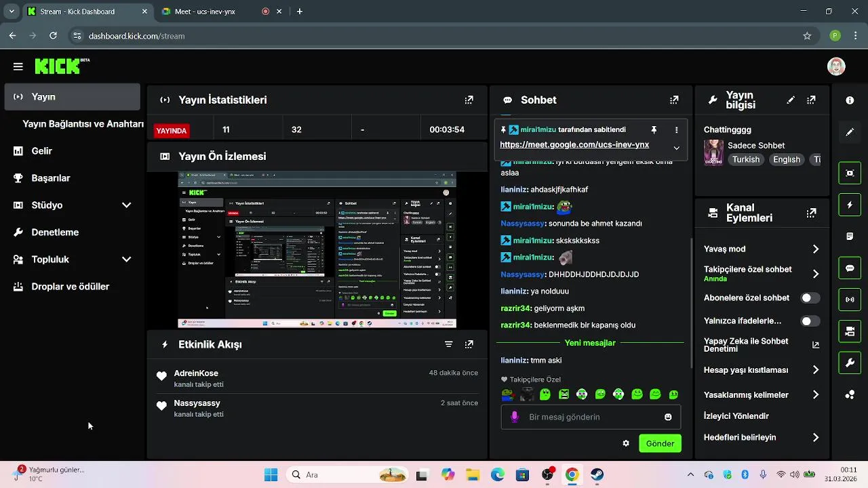868x488 pixels.
Task: Open the Windows Start menu
Action: coord(271,474)
